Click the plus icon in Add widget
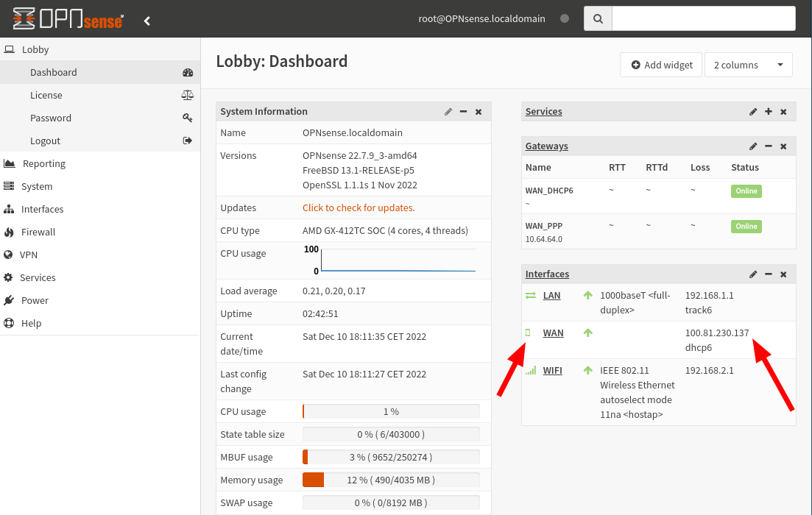 tap(636, 65)
